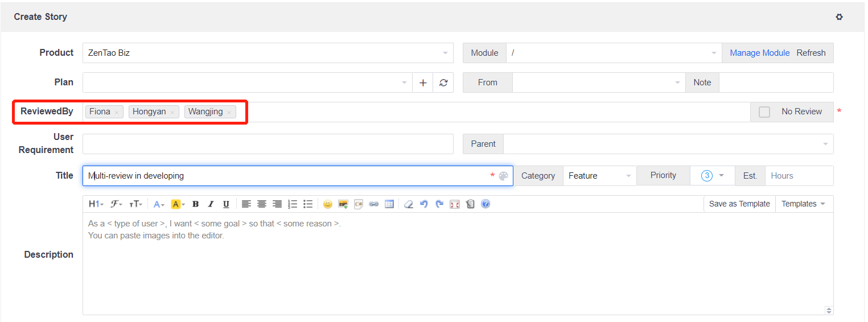868x322 pixels.
Task: Expand the Category dropdown set to Feature
Action: (x=599, y=176)
